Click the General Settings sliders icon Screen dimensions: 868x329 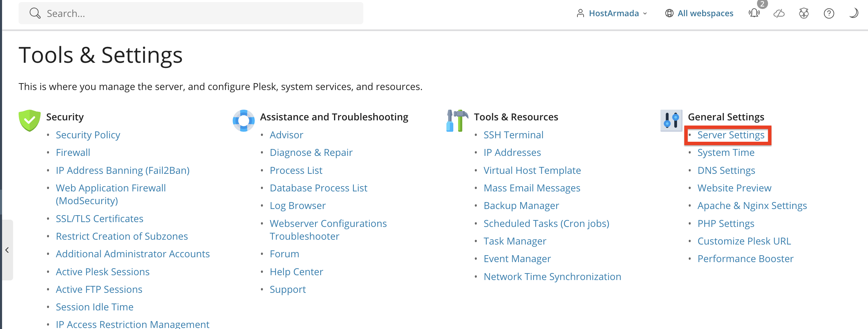click(x=672, y=120)
